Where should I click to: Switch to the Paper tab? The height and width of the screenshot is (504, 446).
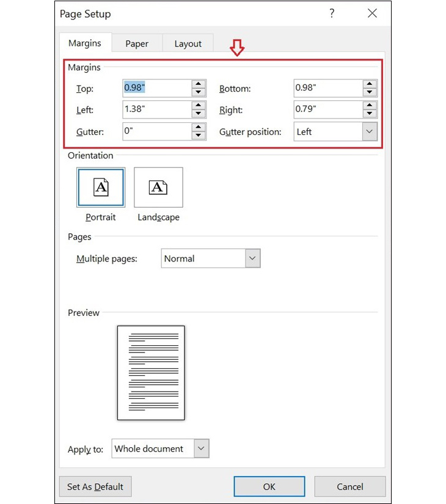[x=137, y=44]
